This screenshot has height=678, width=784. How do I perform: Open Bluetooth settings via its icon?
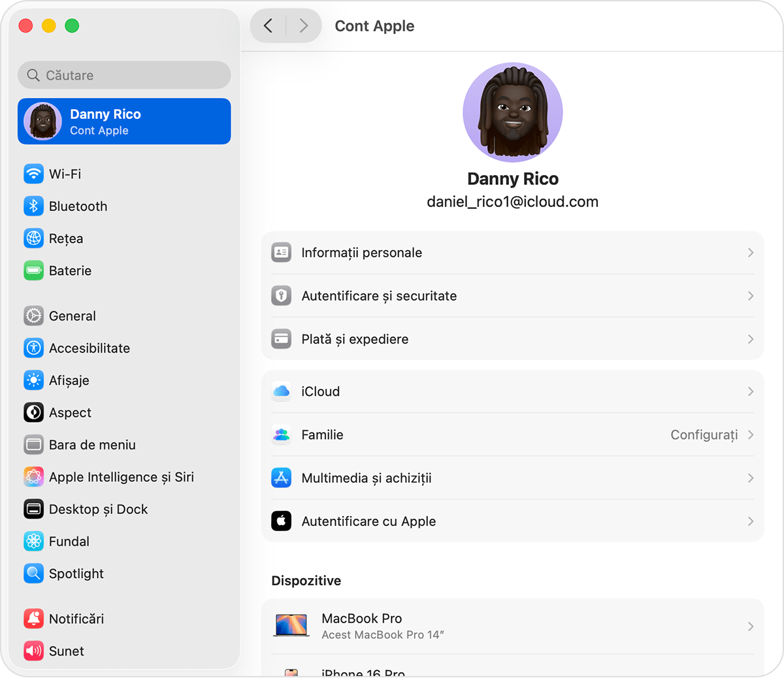[x=33, y=206]
